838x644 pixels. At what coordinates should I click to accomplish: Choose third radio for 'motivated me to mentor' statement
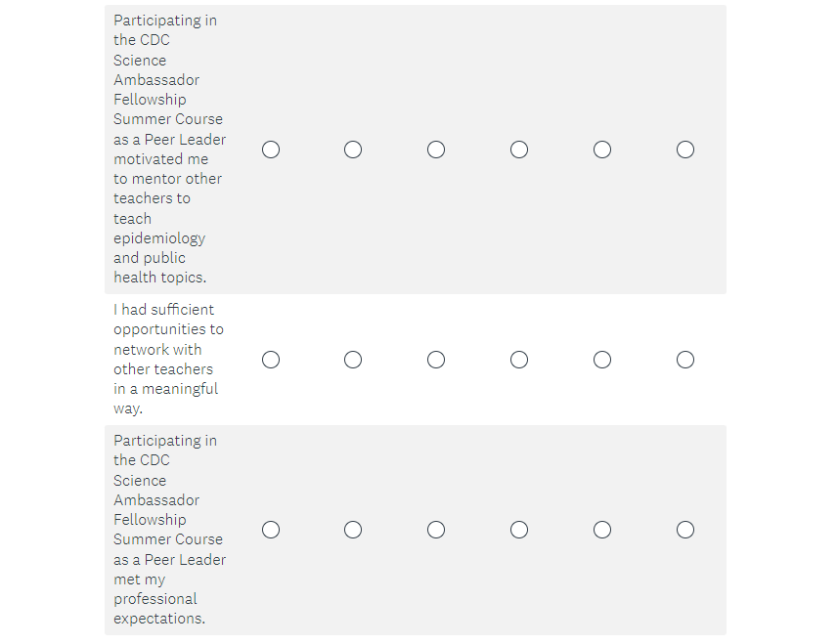(436, 150)
